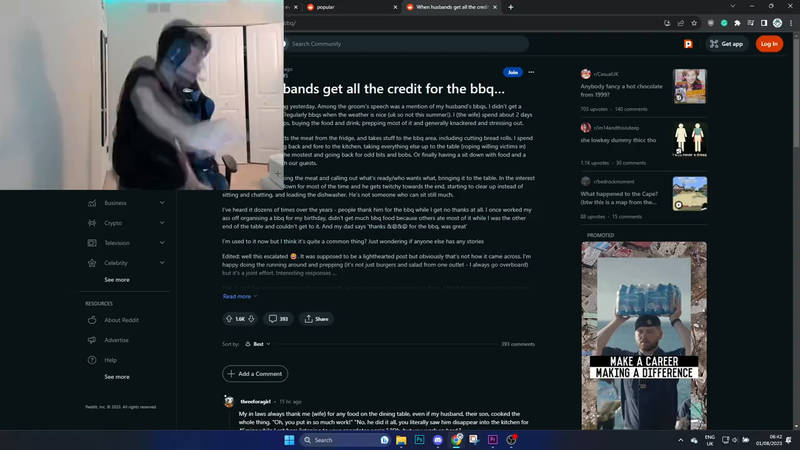Focus the Search Community input field
Screen dimensions: 800x450
tap(406, 44)
